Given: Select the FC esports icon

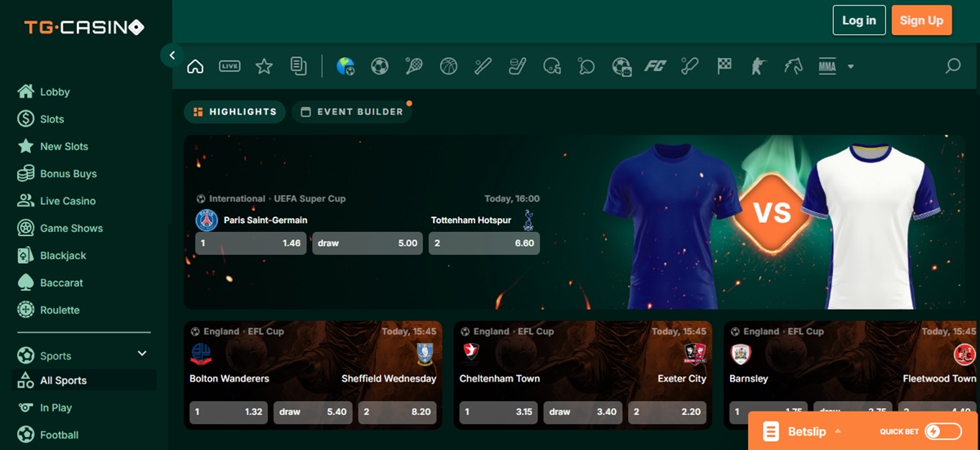Looking at the screenshot, I should coord(655,66).
